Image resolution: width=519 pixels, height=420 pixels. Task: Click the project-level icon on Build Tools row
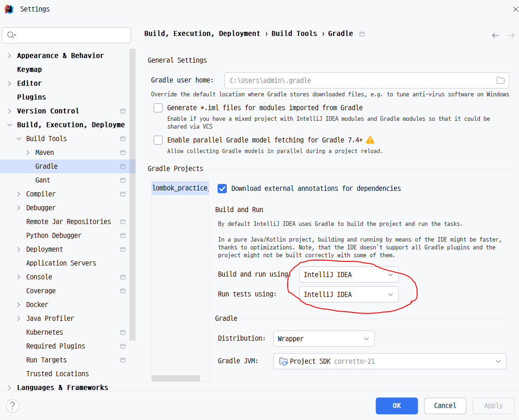click(123, 139)
